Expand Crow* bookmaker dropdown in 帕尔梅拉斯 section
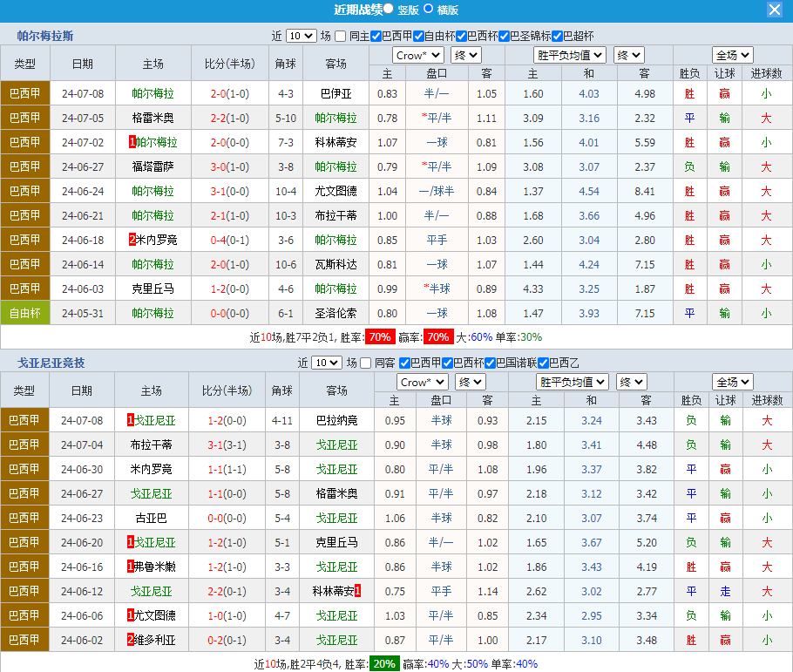Image resolution: width=793 pixels, height=672 pixels. (419, 55)
